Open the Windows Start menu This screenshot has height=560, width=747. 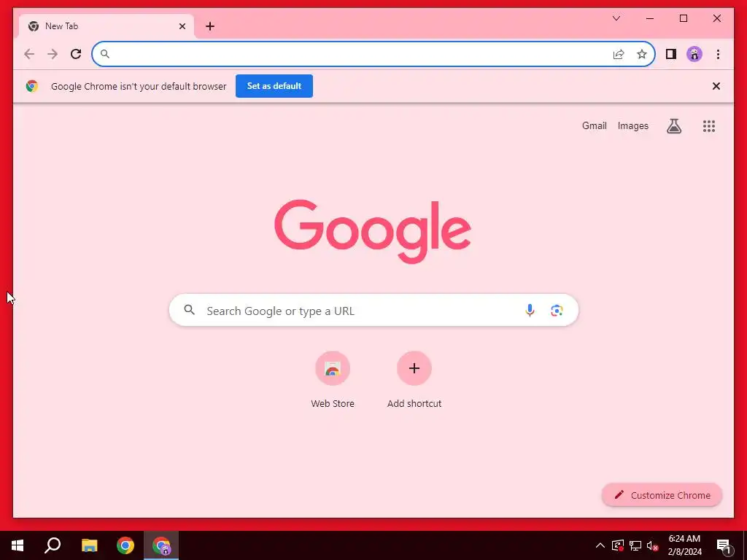[x=18, y=545]
